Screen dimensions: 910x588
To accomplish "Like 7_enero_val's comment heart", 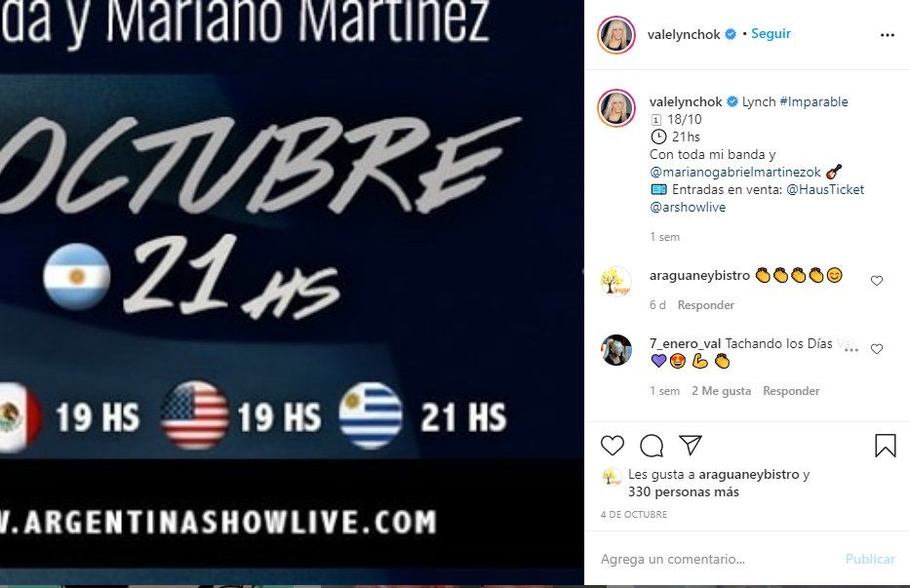I will [x=876, y=349].
